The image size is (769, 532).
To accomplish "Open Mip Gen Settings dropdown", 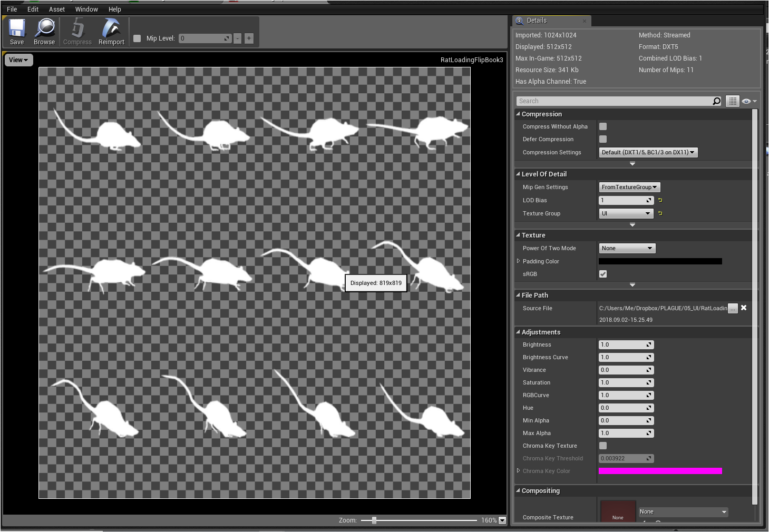I will (x=629, y=187).
